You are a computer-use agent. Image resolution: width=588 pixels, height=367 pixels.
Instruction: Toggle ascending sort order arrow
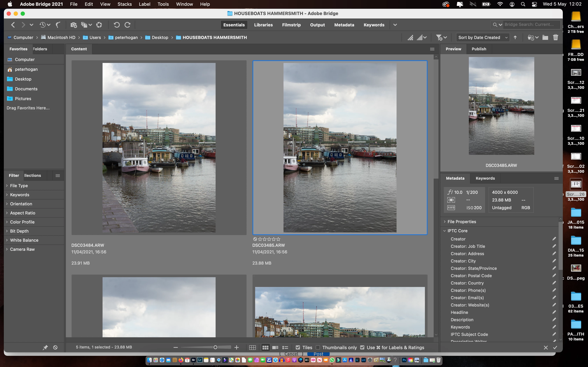(x=515, y=37)
